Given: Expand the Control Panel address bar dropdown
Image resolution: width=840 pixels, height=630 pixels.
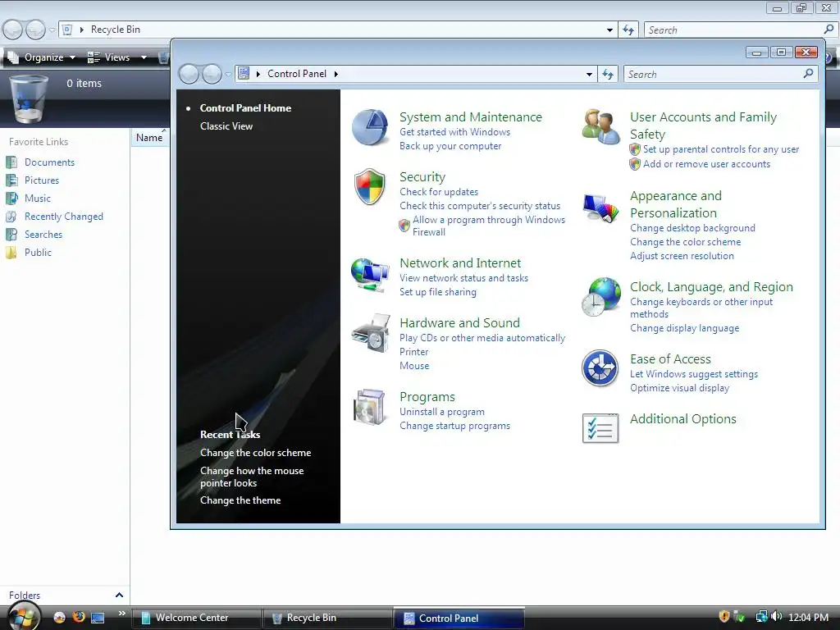Looking at the screenshot, I should click(589, 74).
